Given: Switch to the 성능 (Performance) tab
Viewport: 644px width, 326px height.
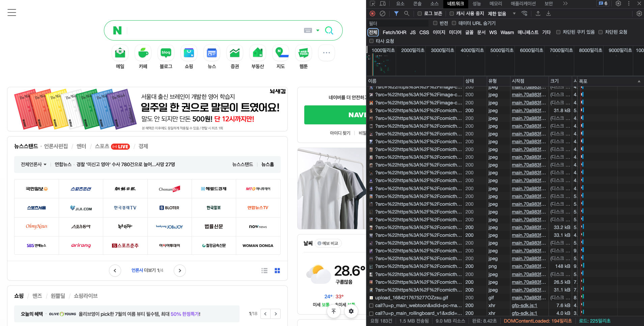Looking at the screenshot, I should (477, 3).
